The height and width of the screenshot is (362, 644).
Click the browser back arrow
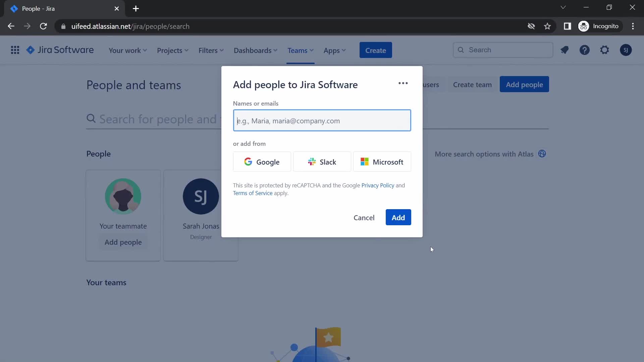click(11, 26)
